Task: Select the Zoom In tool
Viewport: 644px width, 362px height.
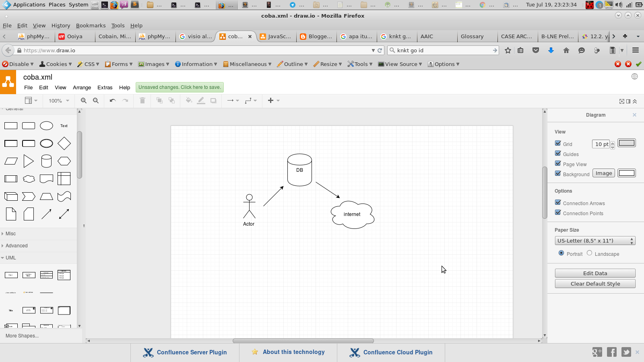Action: [84, 101]
